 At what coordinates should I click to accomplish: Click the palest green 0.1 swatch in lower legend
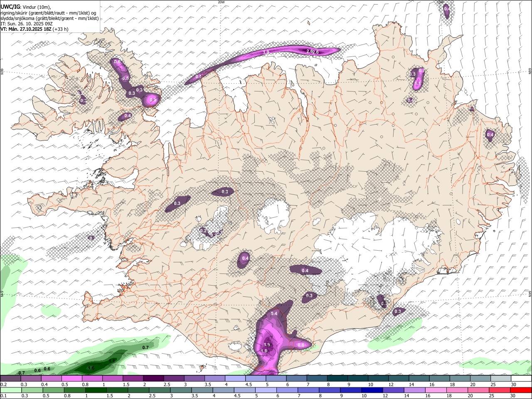(x=11, y=390)
